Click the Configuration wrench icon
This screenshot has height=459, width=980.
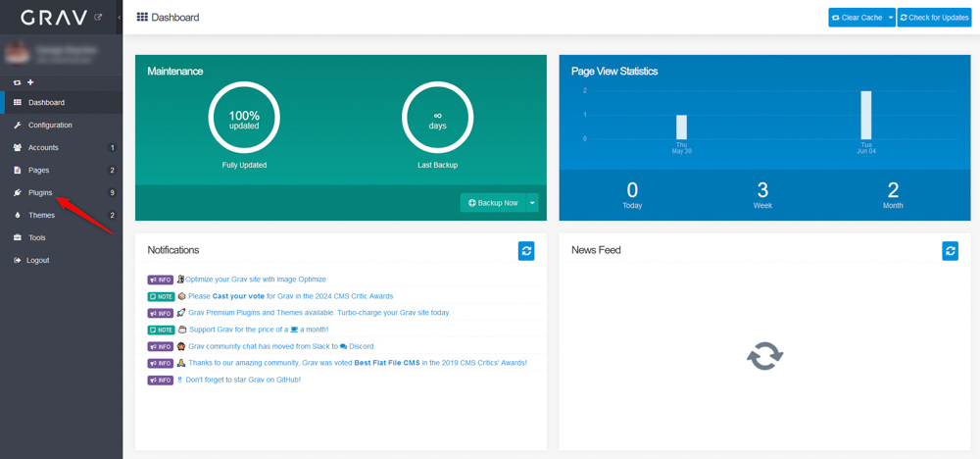point(17,126)
